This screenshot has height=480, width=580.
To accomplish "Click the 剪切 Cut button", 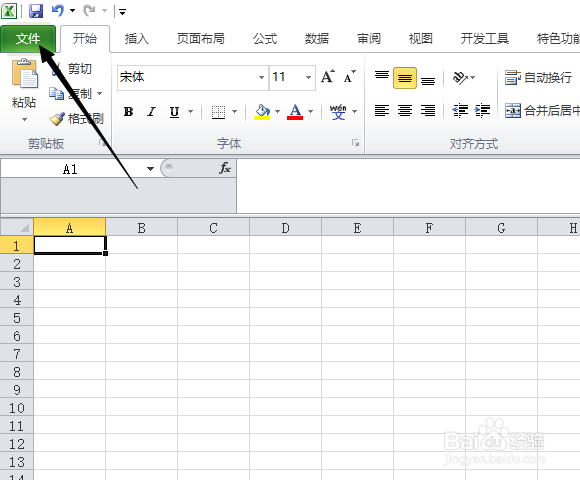I will coord(72,69).
